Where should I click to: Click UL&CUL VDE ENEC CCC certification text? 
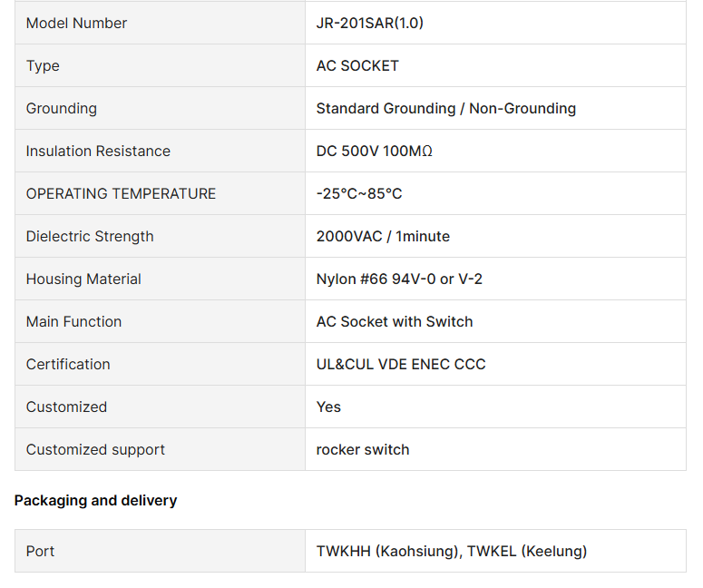401,364
